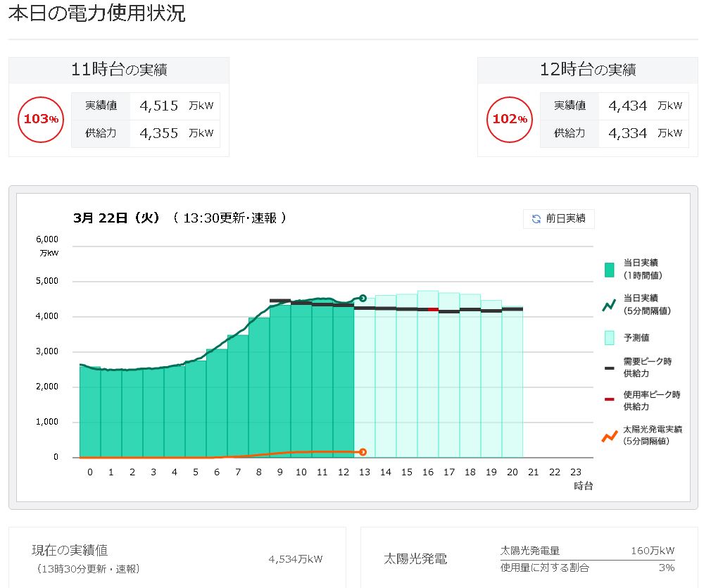Click the 時台 x-axis unit label
The height and width of the screenshot is (588, 711).
point(583,486)
